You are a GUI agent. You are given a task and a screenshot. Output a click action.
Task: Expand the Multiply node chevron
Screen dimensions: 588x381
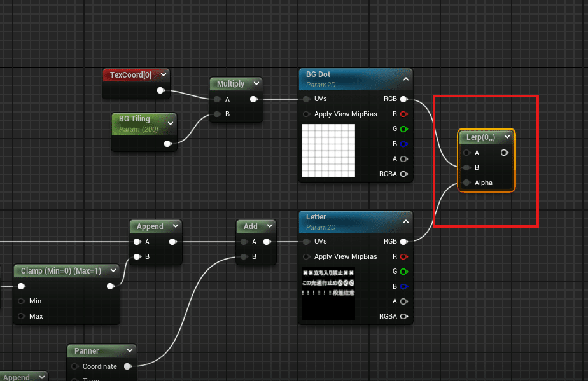click(x=256, y=83)
